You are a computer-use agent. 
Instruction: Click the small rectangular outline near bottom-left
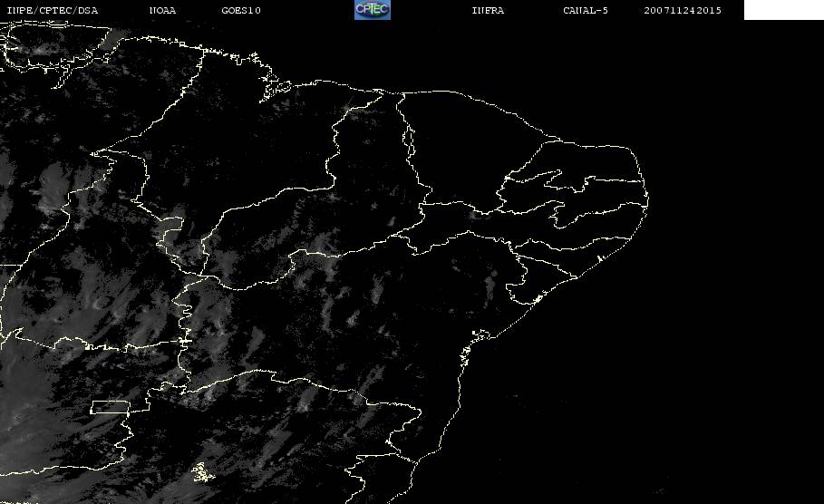point(120,407)
